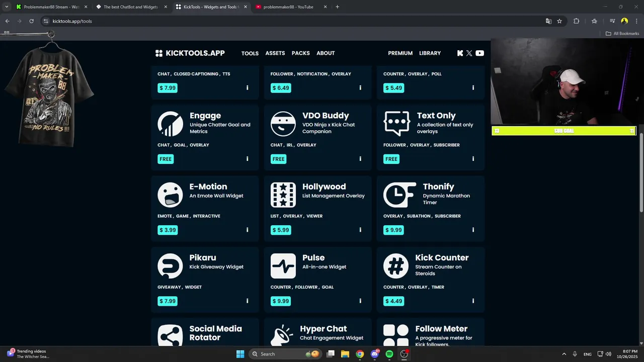Click the Pulse heartbeat icon
The image size is (644, 362).
(x=283, y=266)
